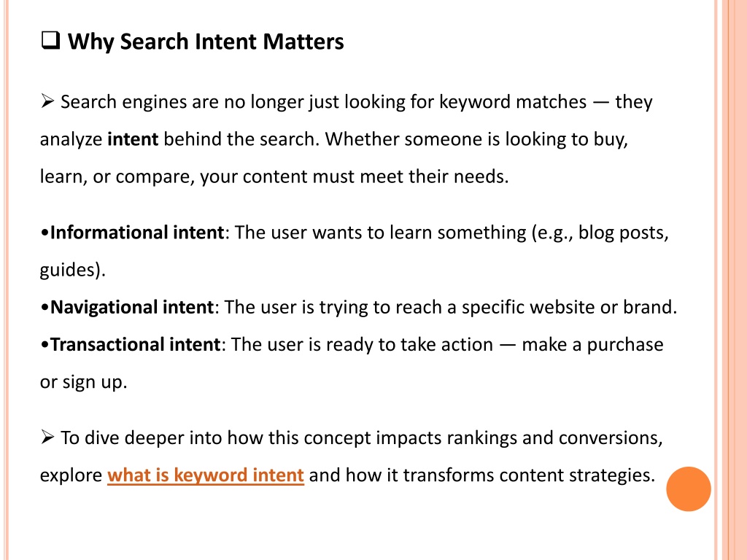This screenshot has height=560, width=747.
Task: Click the bullet dot before 'Navigational intent'
Action: tap(44, 308)
